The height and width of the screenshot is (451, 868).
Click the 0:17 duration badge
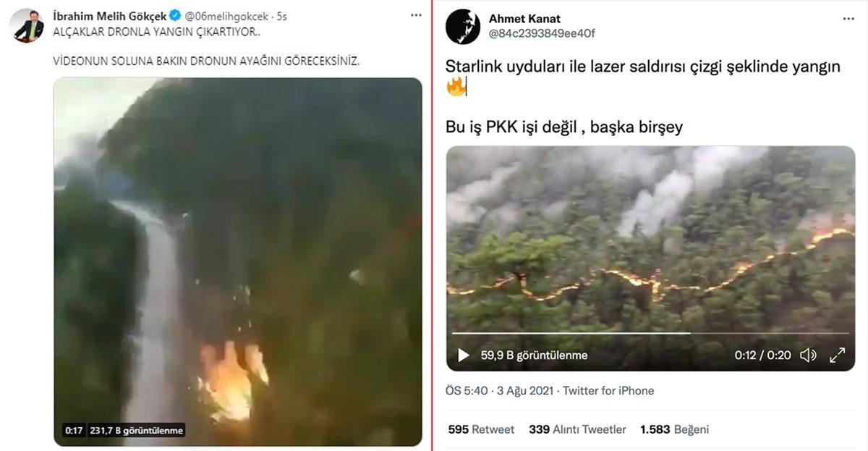point(75,430)
